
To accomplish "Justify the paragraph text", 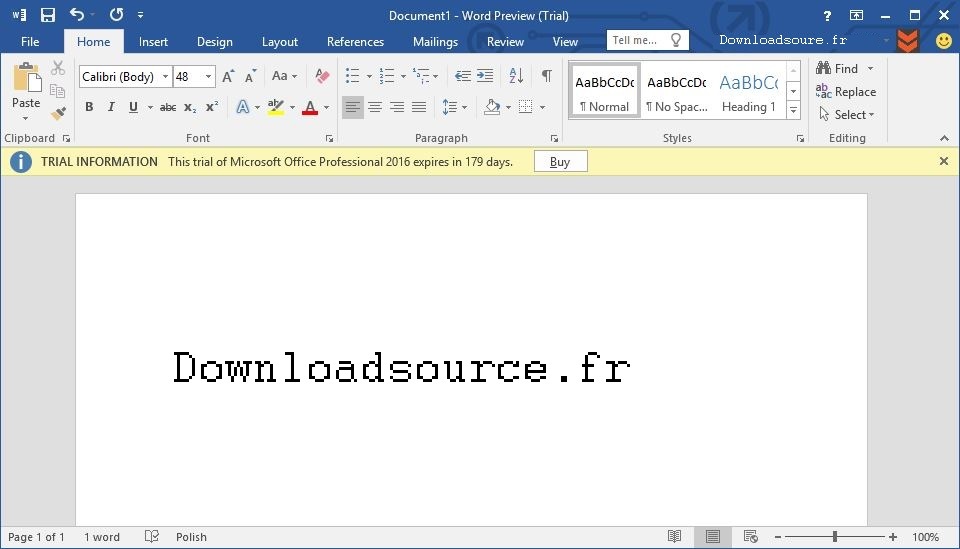I will pyautogui.click(x=419, y=107).
